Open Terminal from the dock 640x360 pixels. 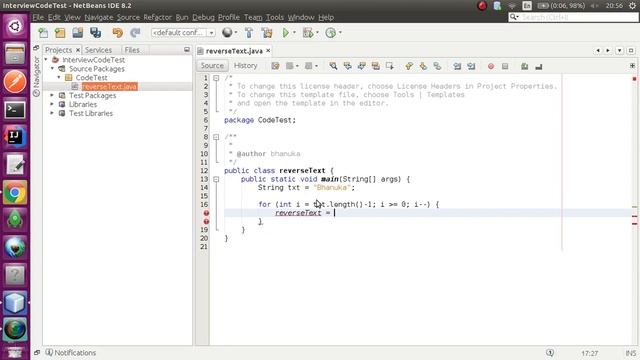click(15, 109)
